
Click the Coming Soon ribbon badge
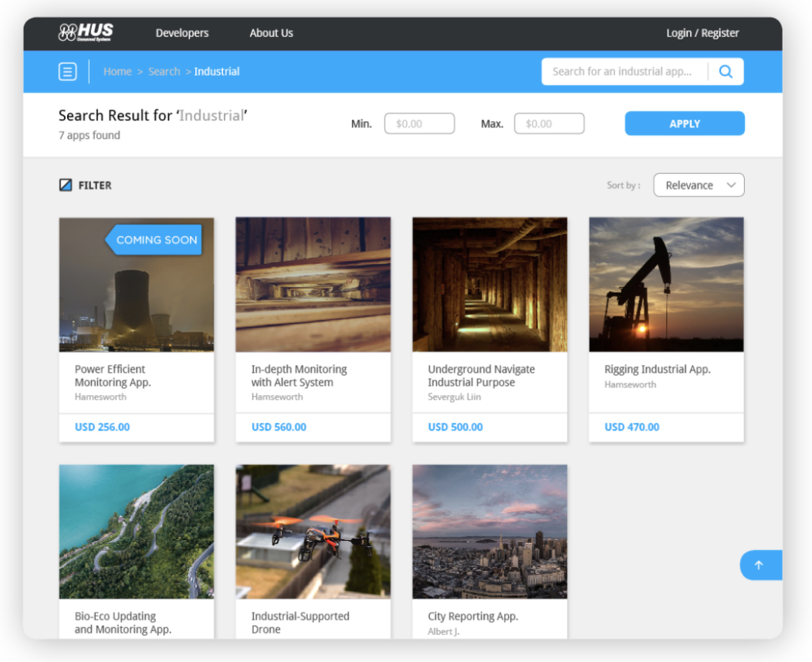[x=154, y=240]
